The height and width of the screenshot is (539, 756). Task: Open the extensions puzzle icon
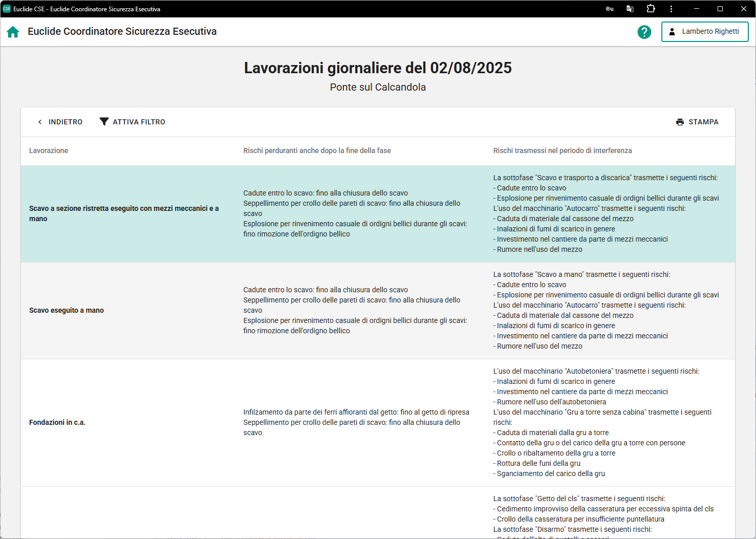click(x=651, y=9)
